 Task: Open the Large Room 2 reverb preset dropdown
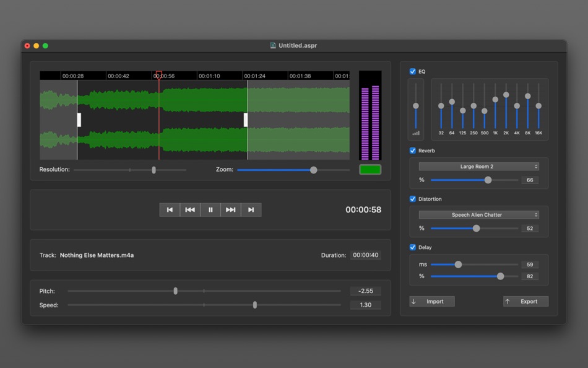(479, 167)
